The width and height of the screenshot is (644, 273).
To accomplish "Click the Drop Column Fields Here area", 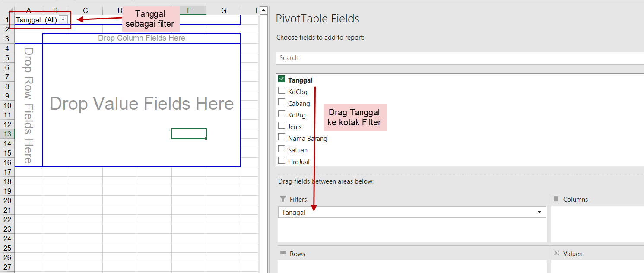I will point(141,38).
